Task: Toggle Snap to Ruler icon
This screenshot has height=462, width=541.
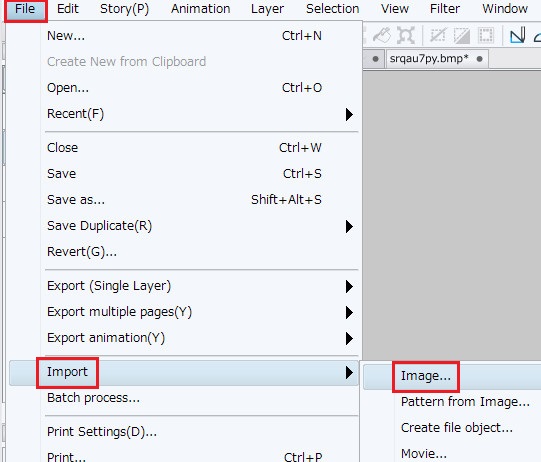Action: [x=518, y=35]
